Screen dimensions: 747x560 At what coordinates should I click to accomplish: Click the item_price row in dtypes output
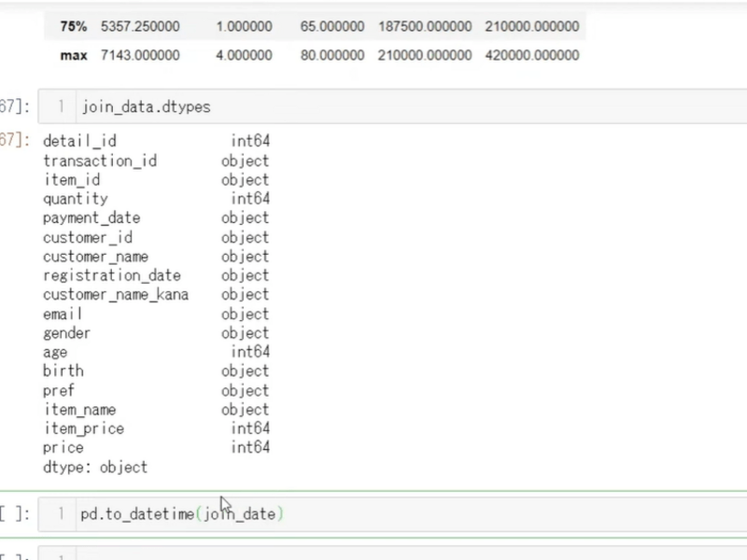83,428
